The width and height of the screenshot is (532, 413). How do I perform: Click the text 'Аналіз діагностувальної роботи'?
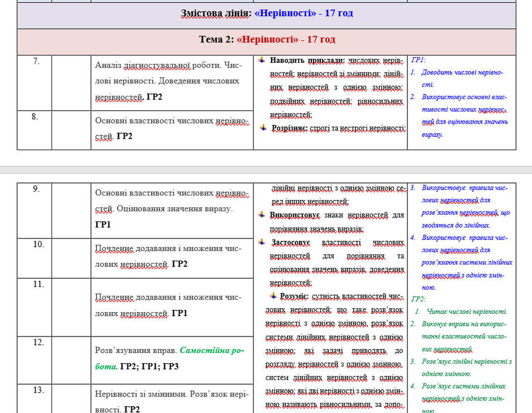(x=158, y=65)
